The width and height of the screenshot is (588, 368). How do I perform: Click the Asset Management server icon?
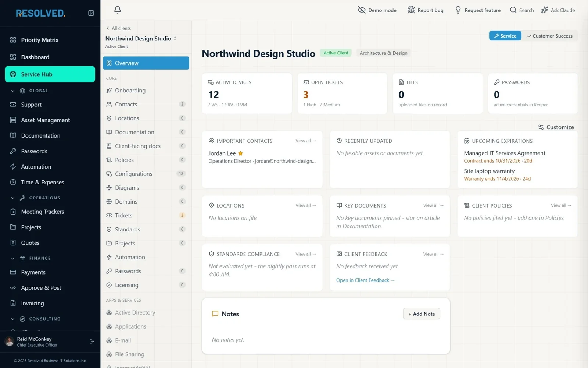pyautogui.click(x=13, y=120)
